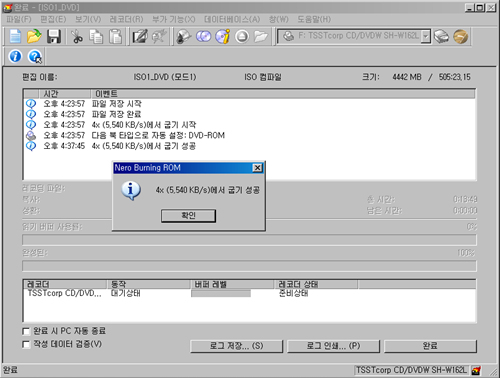The width and height of the screenshot is (500, 378).
Task: Click the Burn disc icon
Action: click(x=184, y=36)
